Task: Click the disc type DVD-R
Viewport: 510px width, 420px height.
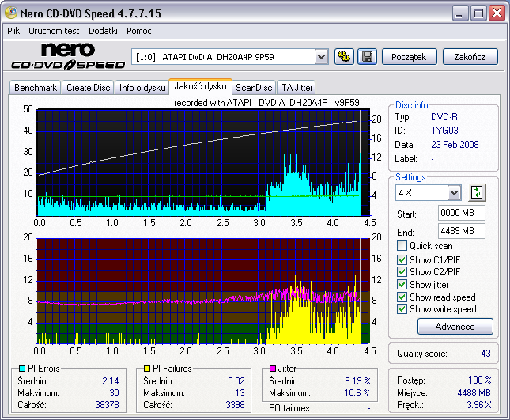Action: pyautogui.click(x=444, y=117)
